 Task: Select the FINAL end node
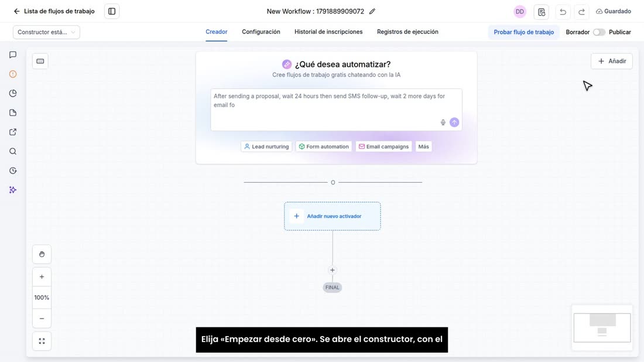point(333,288)
